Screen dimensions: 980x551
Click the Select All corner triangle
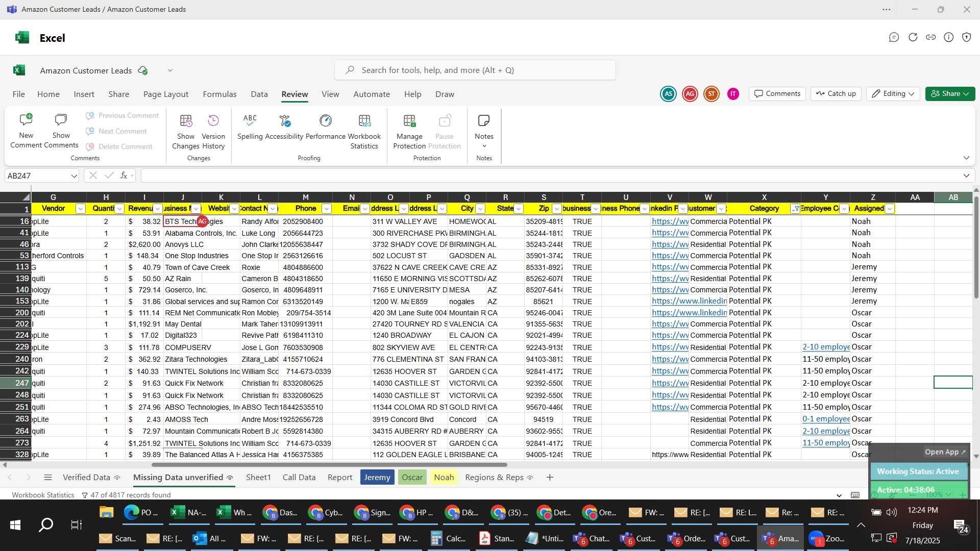pyautogui.click(x=26, y=197)
